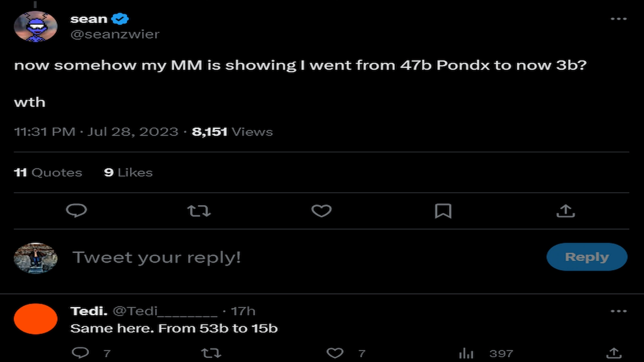Retweet Tedi's reply

[x=211, y=353]
